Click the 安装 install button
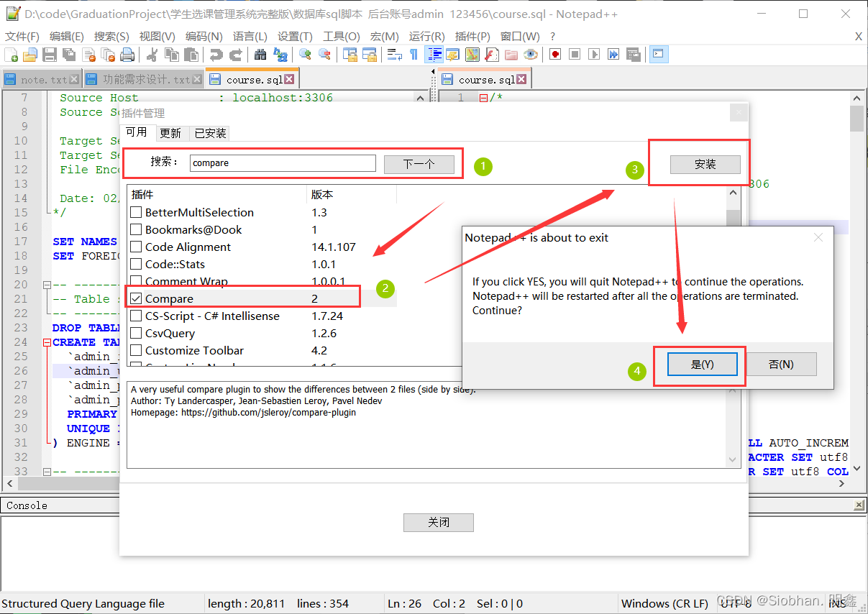868x614 pixels. (x=705, y=164)
